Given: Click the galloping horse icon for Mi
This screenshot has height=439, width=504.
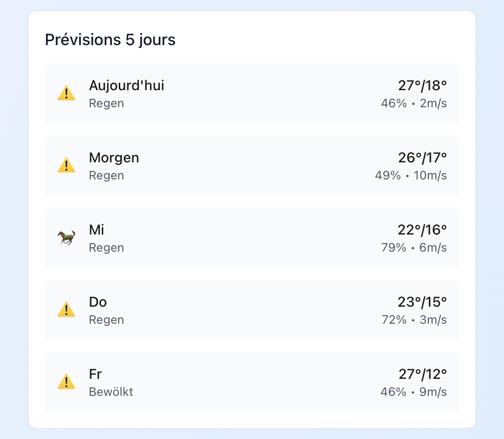Looking at the screenshot, I should point(66,238).
